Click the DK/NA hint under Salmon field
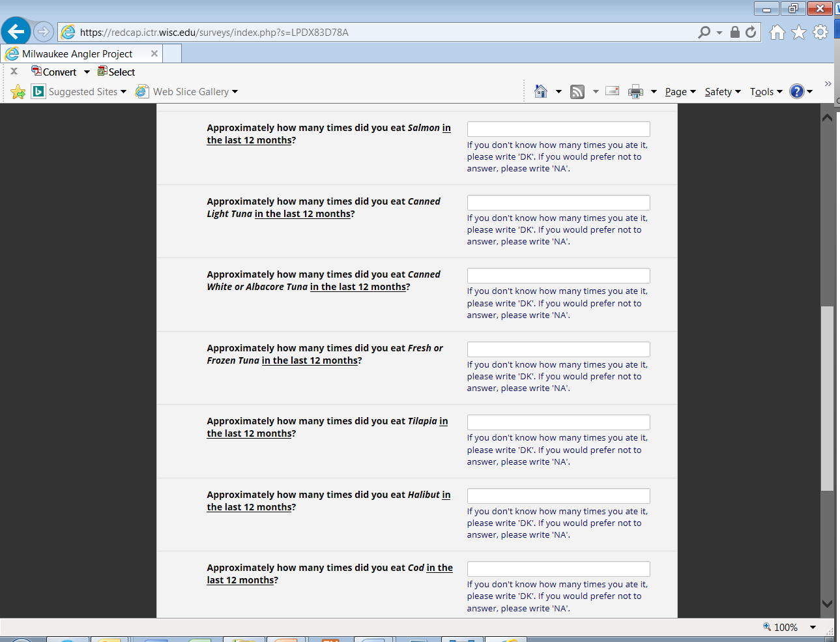 (557, 157)
